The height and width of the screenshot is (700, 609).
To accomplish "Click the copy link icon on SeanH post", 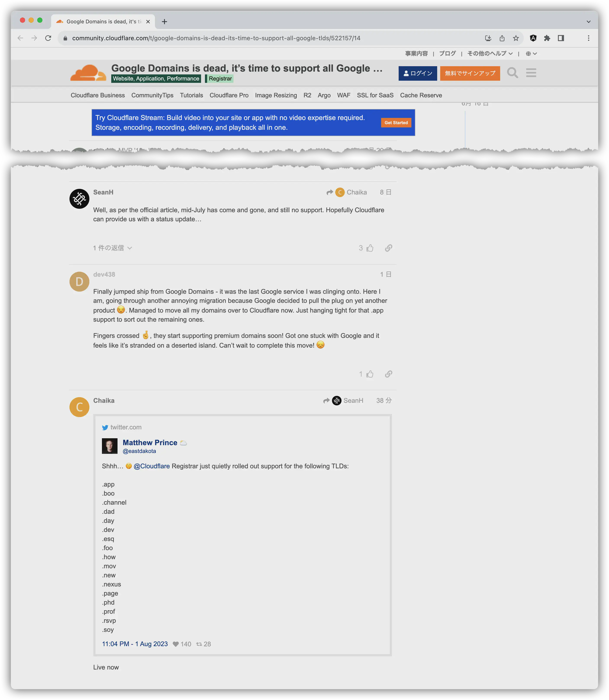I will point(388,248).
